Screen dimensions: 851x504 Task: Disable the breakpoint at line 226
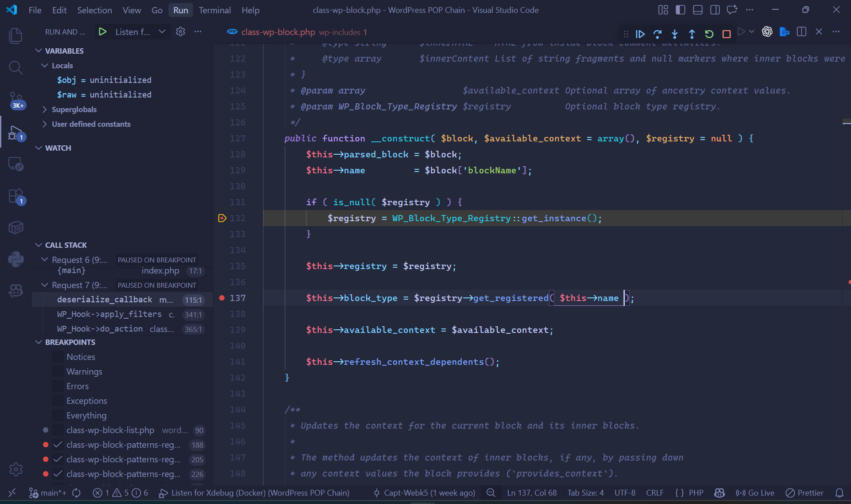tap(58, 474)
